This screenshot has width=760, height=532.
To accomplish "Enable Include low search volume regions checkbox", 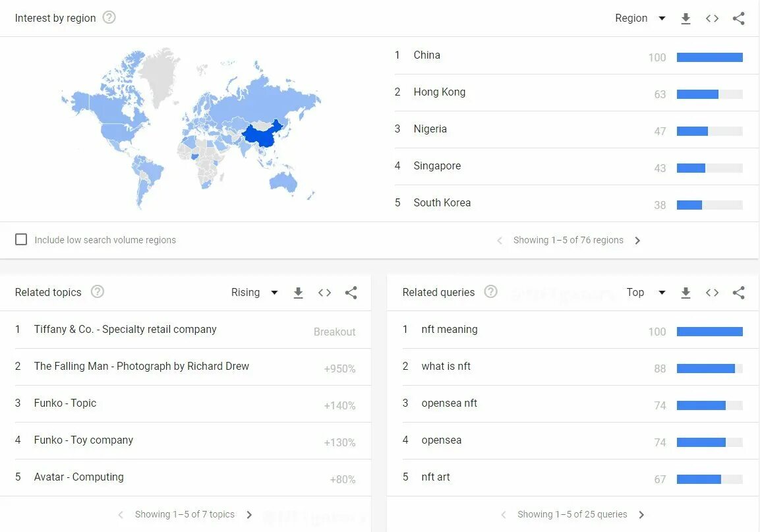I will [x=21, y=239].
